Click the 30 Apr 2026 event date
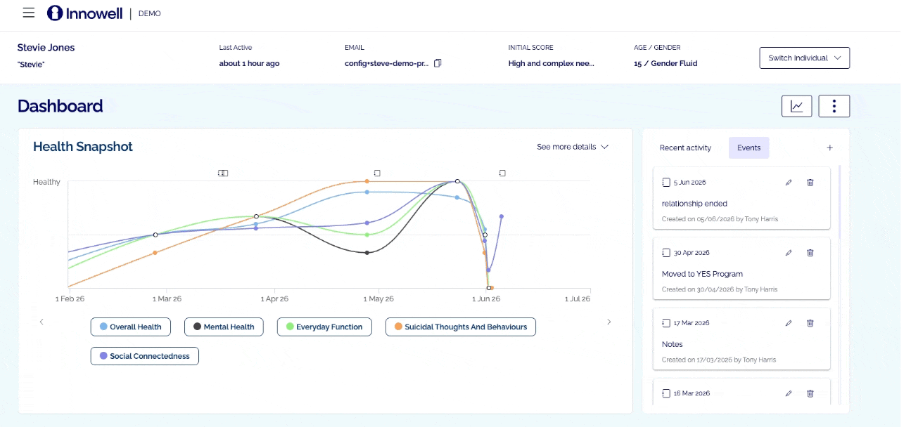The width and height of the screenshot is (901, 427). point(691,253)
